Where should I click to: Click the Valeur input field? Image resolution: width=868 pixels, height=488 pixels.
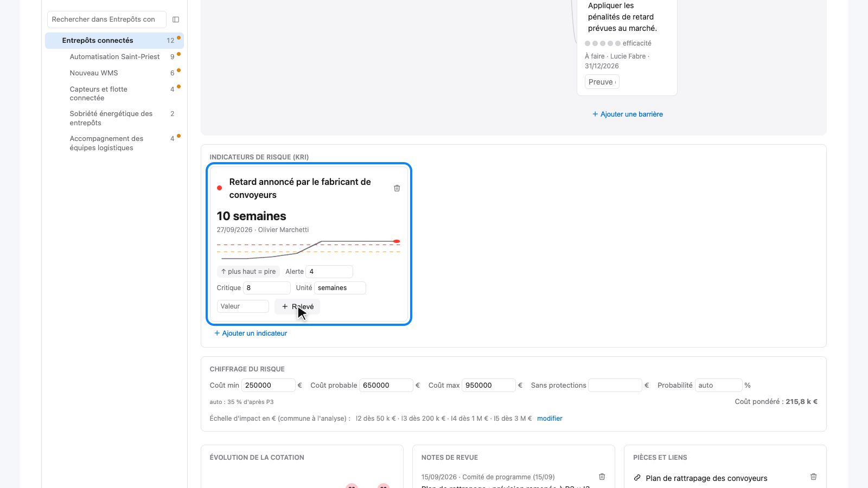[243, 306]
